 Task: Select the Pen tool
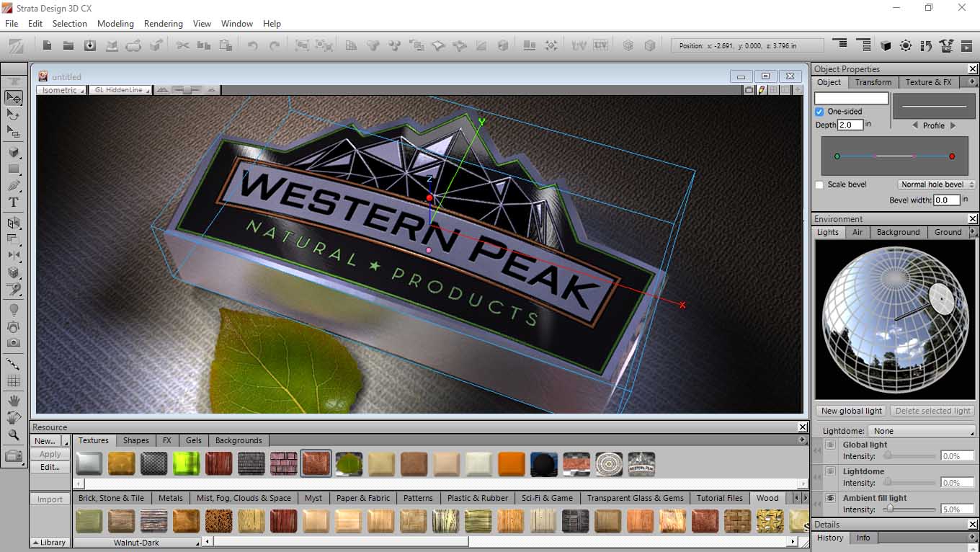click(13, 186)
